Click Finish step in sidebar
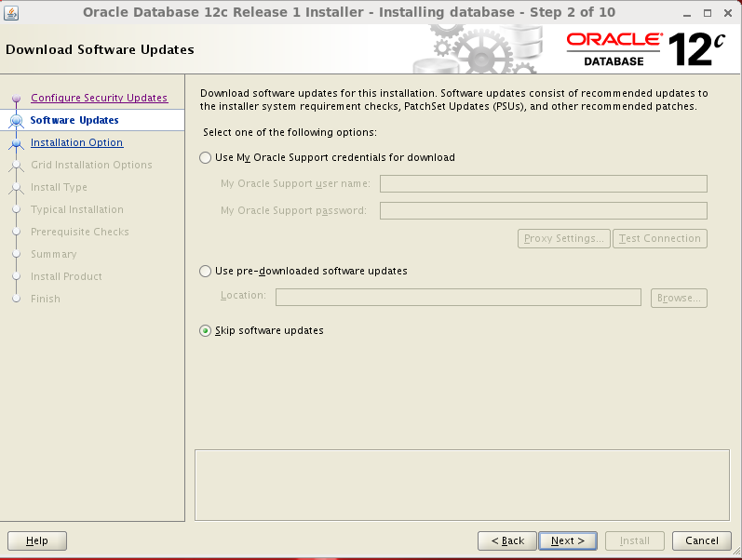The width and height of the screenshot is (742, 560). [46, 299]
